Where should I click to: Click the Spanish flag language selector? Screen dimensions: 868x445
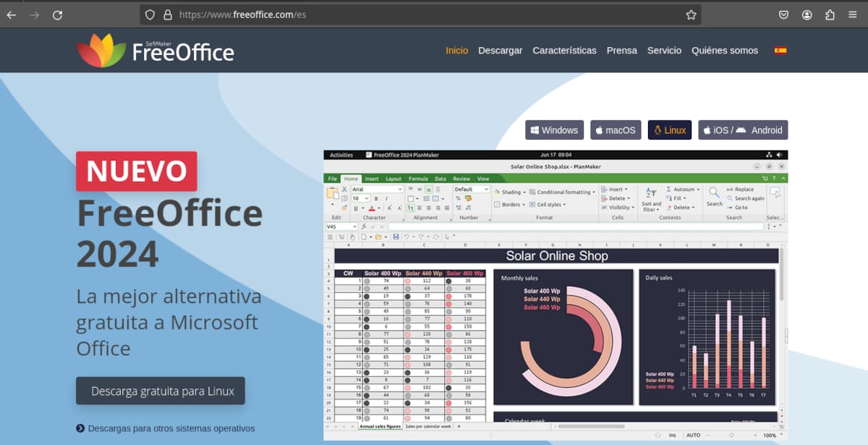click(x=780, y=50)
